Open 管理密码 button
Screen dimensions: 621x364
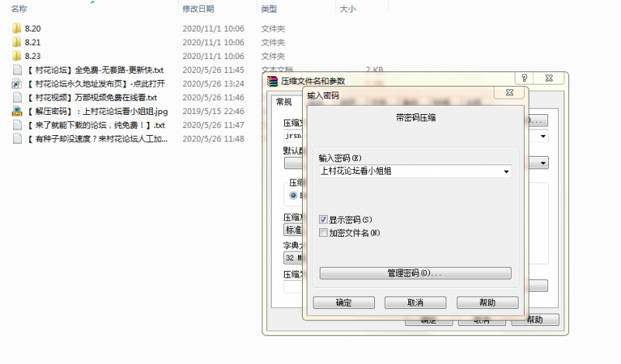(415, 273)
